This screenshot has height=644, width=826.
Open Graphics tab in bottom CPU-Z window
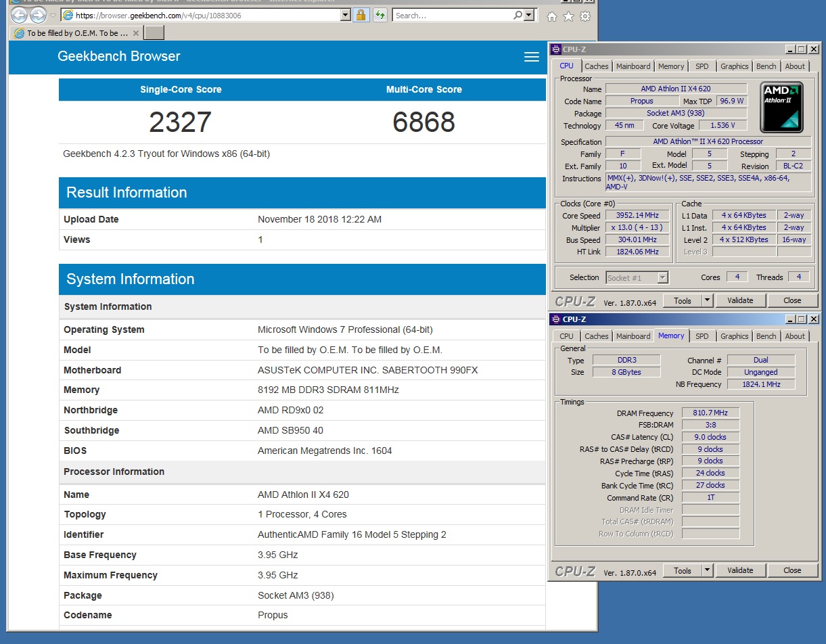tap(735, 336)
